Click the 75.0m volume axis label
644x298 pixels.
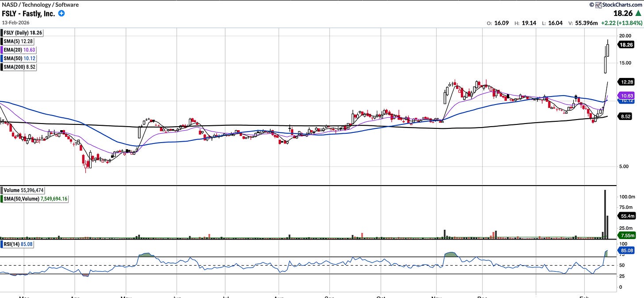[x=625, y=207]
